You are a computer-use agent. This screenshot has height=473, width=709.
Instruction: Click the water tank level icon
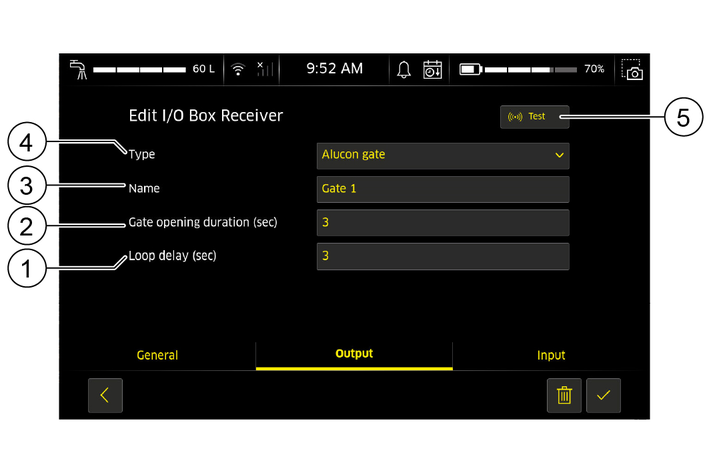pos(77,69)
